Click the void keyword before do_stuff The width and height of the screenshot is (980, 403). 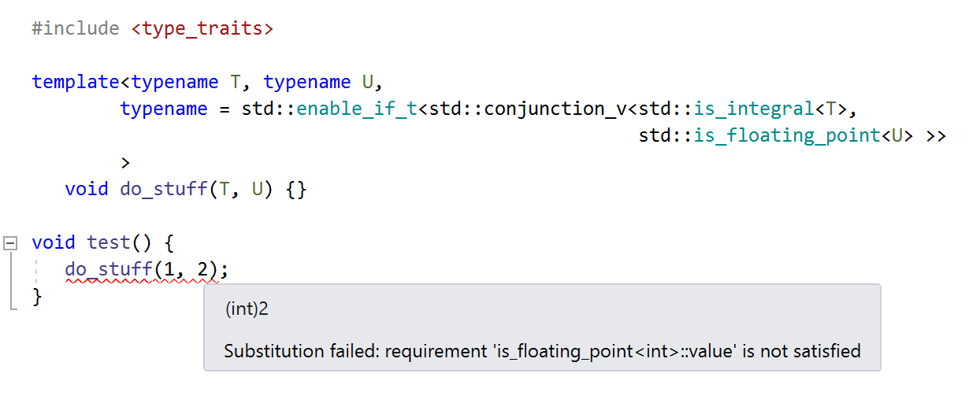coord(87,190)
